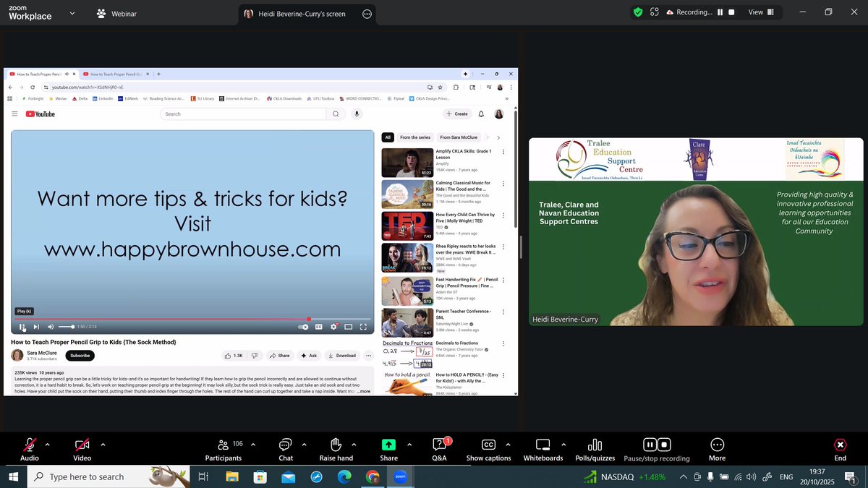Screen dimensions: 868x488
Task: Pause the YouTube video playback
Action: pos(22,327)
